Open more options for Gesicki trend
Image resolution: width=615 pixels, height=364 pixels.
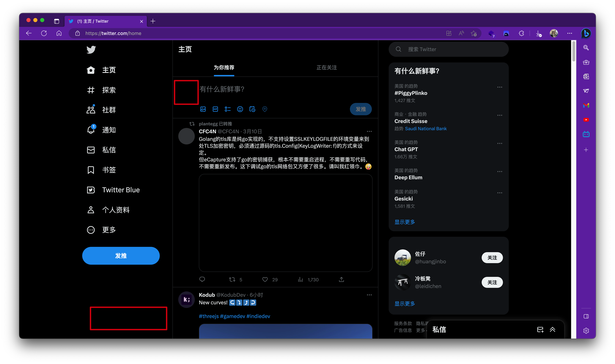coord(500,193)
